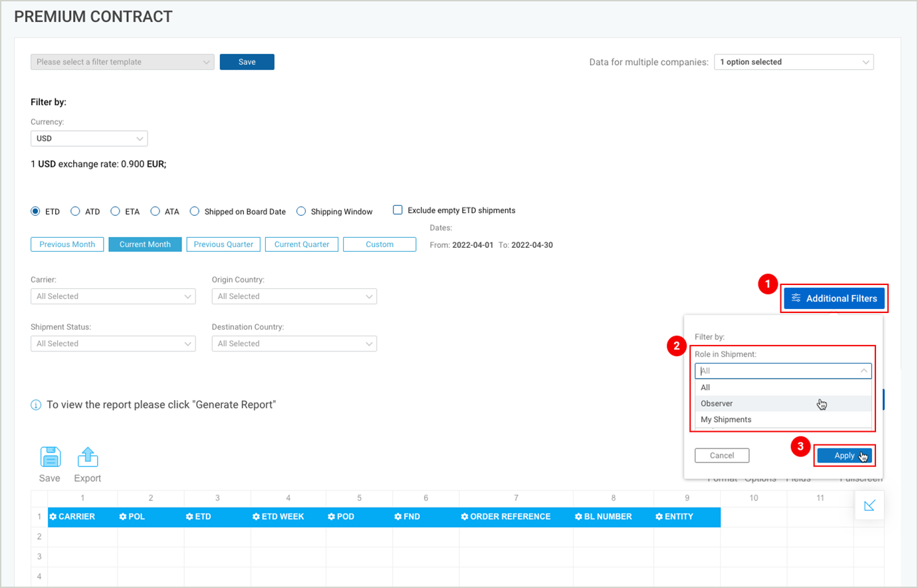Click the gear icon in POD column header
918x588 pixels.
332,516
